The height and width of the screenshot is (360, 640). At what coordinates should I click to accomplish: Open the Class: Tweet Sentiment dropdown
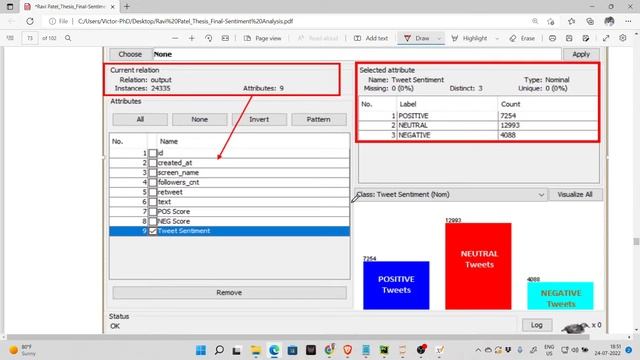click(451, 195)
